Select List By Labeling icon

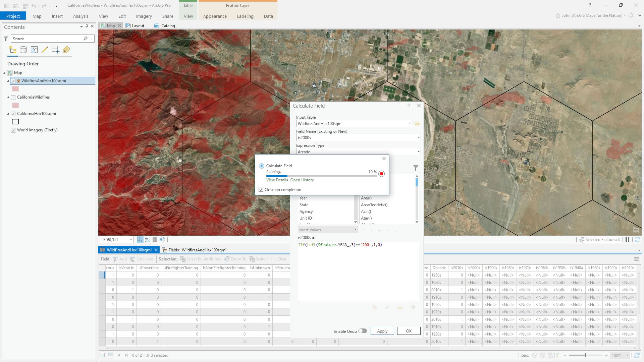[66, 50]
